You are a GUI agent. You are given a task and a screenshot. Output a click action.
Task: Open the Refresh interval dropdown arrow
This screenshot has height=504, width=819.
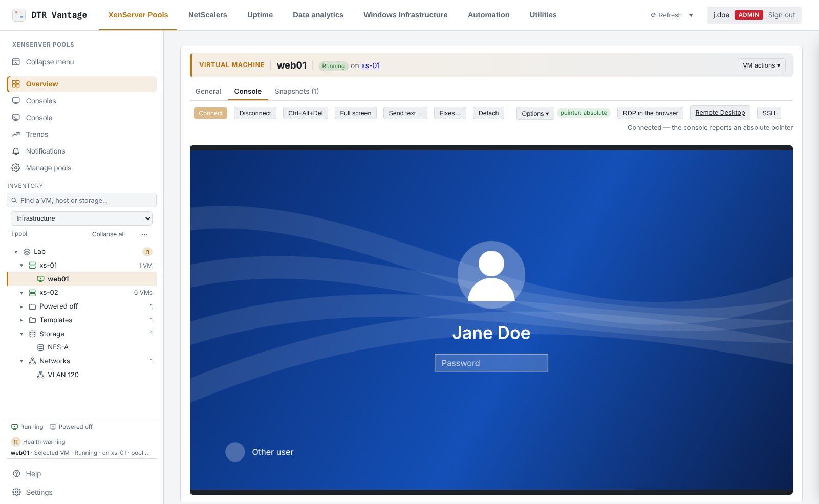pyautogui.click(x=691, y=15)
